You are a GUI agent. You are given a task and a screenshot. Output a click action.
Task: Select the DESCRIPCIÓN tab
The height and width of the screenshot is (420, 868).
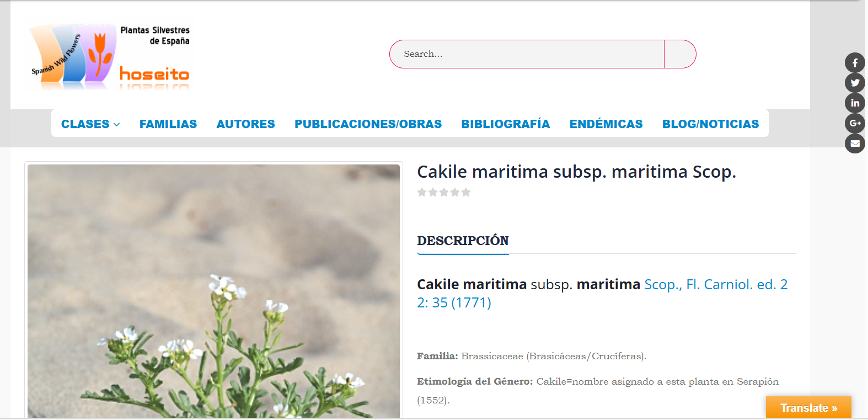pos(463,241)
